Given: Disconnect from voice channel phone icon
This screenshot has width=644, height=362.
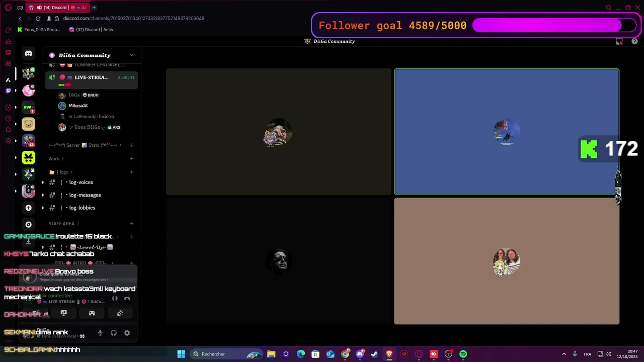Looking at the screenshot, I should tap(127, 299).
